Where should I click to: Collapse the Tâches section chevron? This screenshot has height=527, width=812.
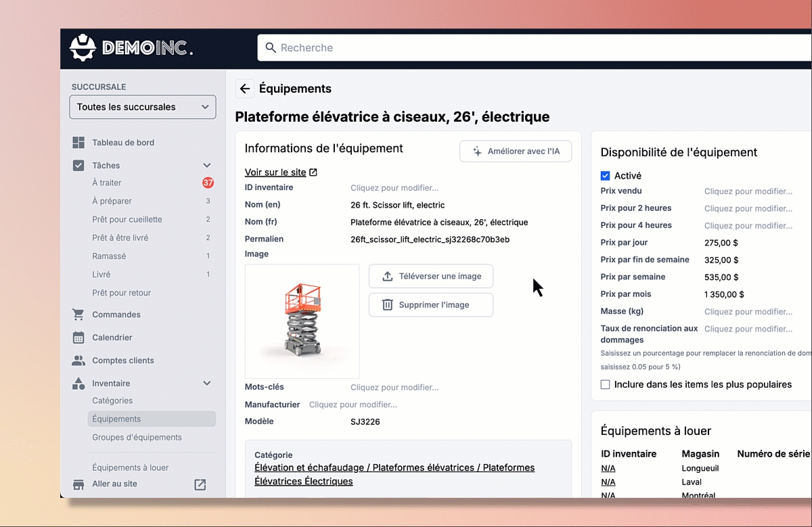pyautogui.click(x=207, y=166)
